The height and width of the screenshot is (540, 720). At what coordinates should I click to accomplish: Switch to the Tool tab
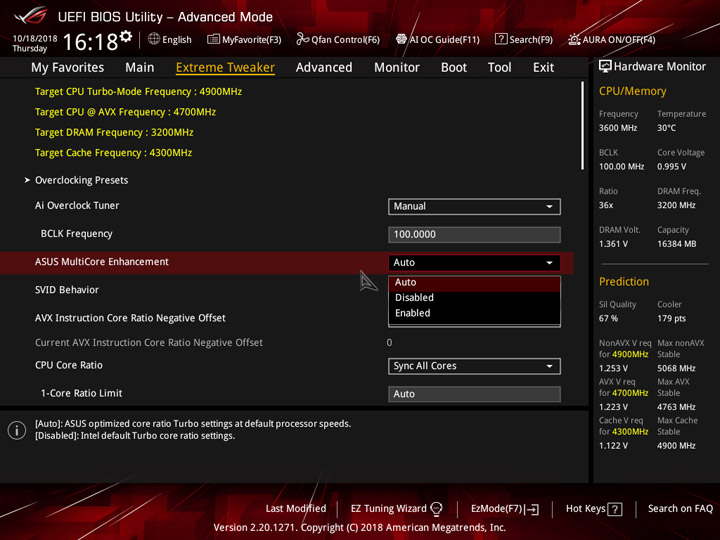pyautogui.click(x=499, y=68)
